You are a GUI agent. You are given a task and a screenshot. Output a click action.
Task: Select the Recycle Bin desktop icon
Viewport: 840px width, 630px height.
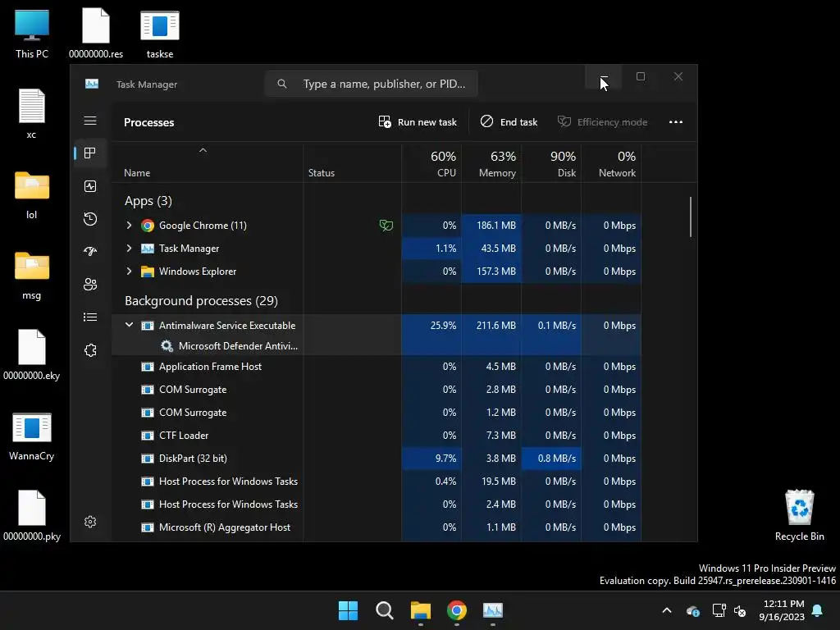[799, 515]
